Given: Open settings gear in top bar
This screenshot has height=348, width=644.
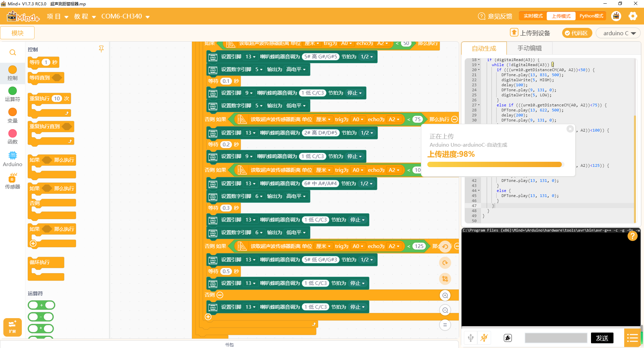Looking at the screenshot, I should [633, 16].
